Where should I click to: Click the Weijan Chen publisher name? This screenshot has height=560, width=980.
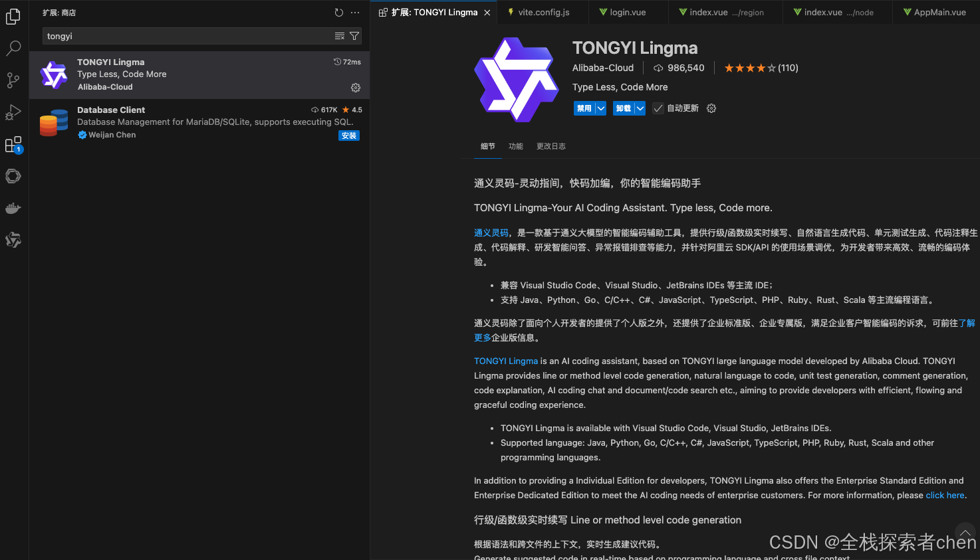click(112, 135)
